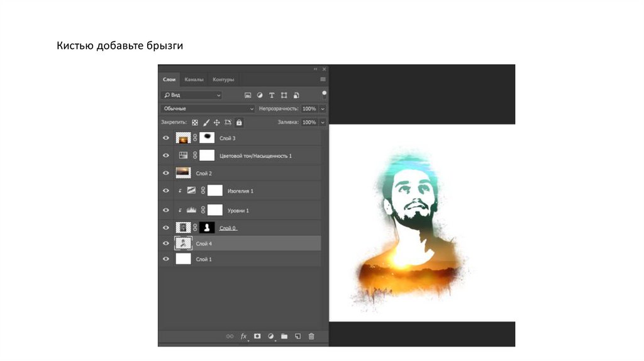Create a new layer group folder
The image size is (644, 361).
coord(284,336)
